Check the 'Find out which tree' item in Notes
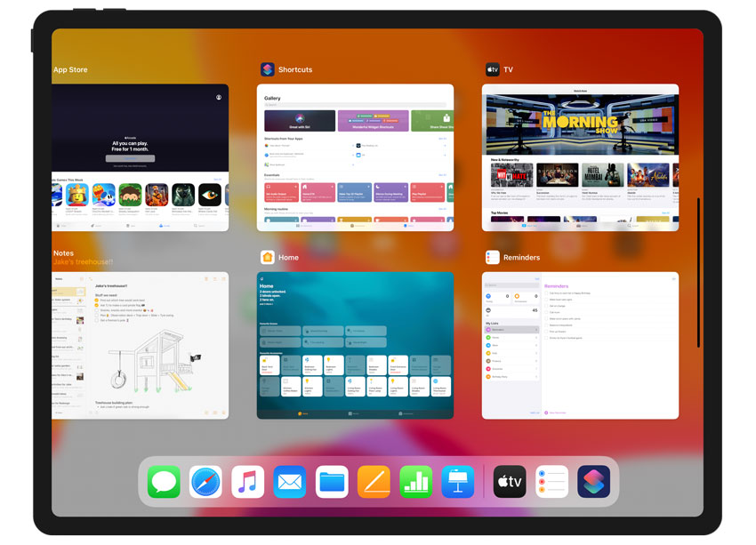Image resolution: width=756 pixels, height=545 pixels. [96, 301]
